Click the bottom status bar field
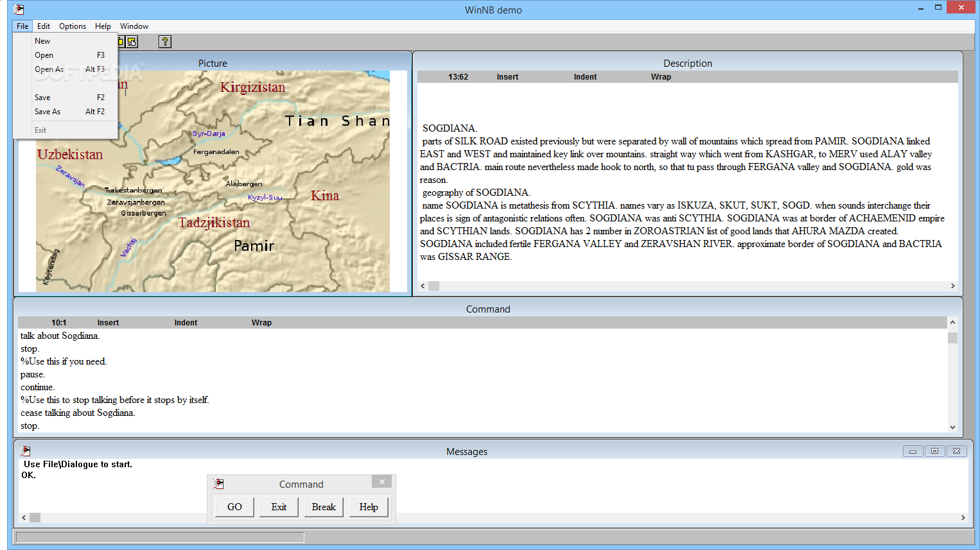 (x=160, y=537)
